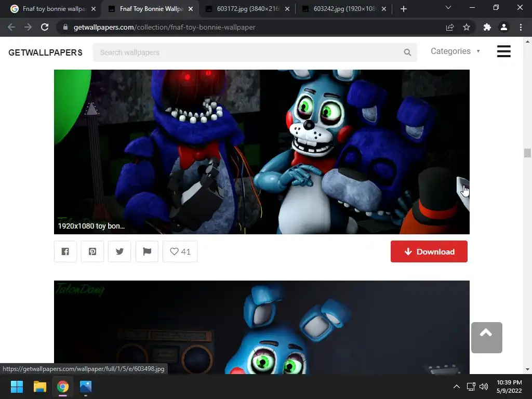
Task: Click the scrollbar down arrow
Action: (527, 369)
